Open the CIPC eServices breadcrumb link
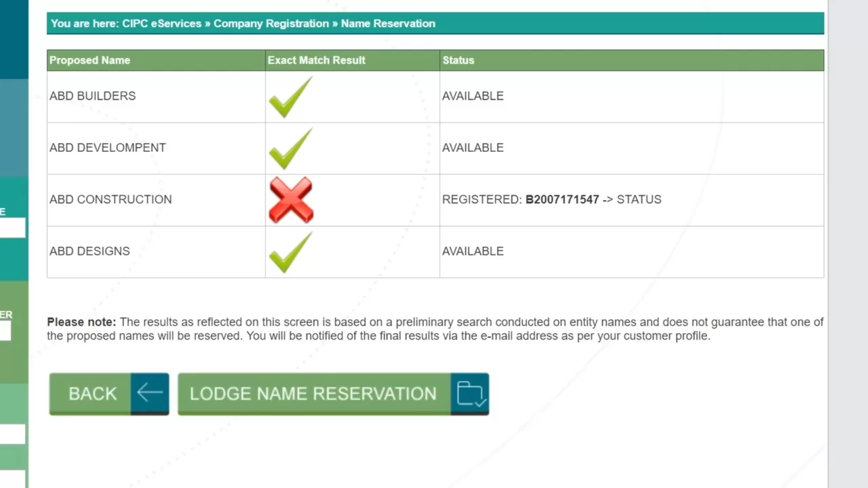868x488 pixels. click(161, 24)
